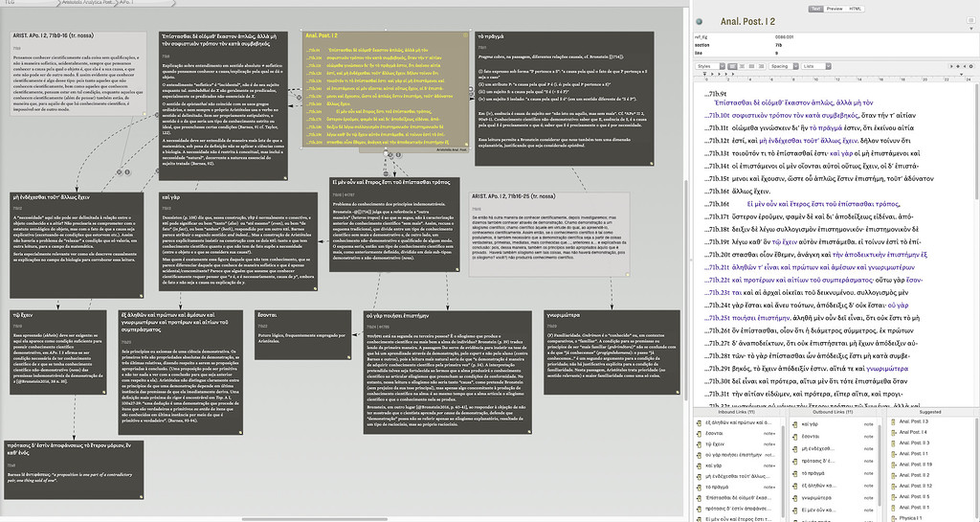Select the 'καὶ γάρ' map note
This screenshot has height=522, width=980.
pyautogui.click(x=238, y=241)
